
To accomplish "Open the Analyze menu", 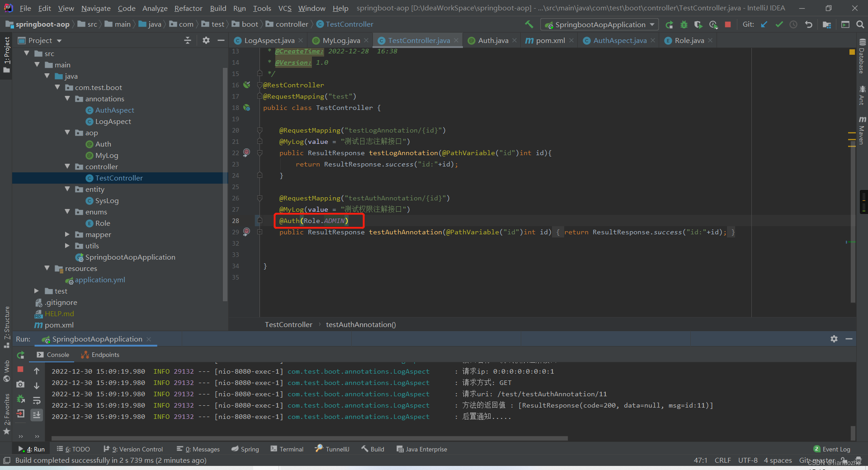I will pos(155,8).
